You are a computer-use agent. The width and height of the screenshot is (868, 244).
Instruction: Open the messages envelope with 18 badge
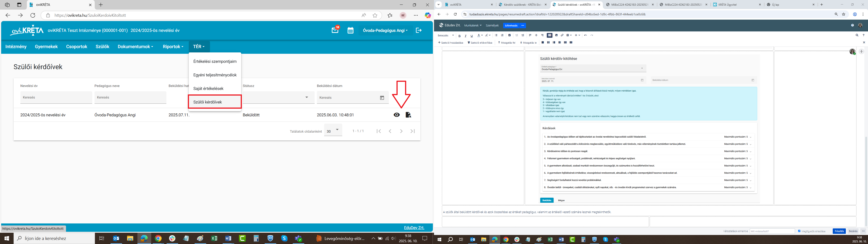(x=335, y=30)
